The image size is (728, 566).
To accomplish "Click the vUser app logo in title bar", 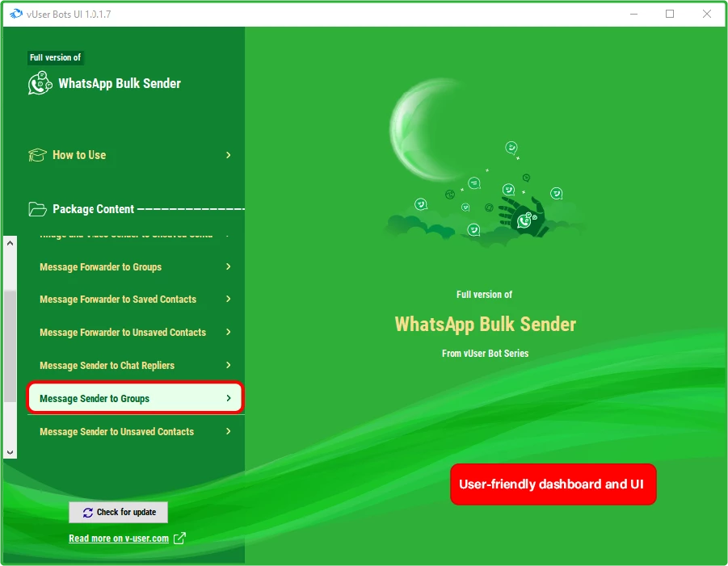I will [x=16, y=14].
